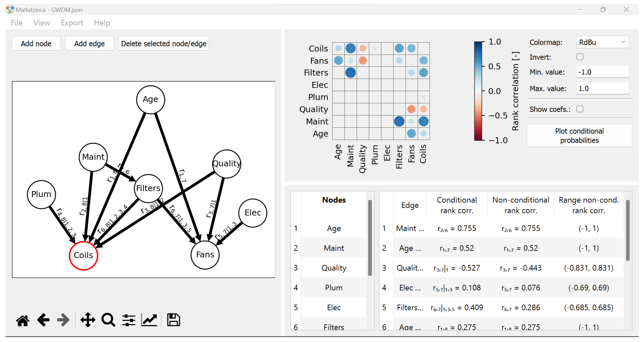644x342 pixels.
Task: Click the Back arrow in plot toolbar
Action: [43, 320]
